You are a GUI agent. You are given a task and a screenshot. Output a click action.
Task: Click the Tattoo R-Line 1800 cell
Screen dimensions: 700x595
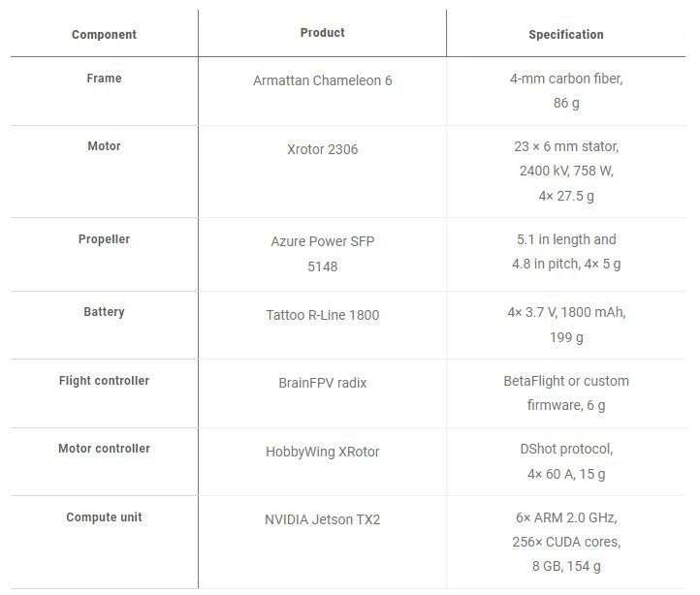(322, 315)
